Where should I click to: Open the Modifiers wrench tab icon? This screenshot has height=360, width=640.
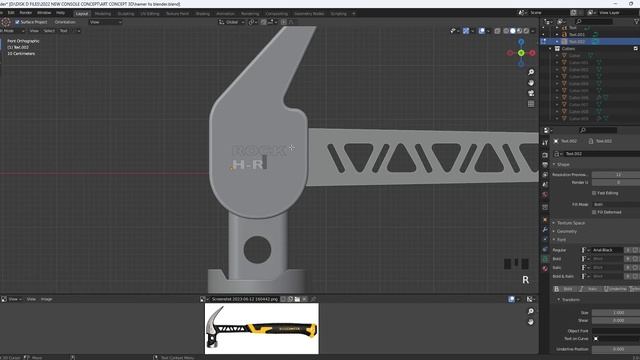(545, 230)
